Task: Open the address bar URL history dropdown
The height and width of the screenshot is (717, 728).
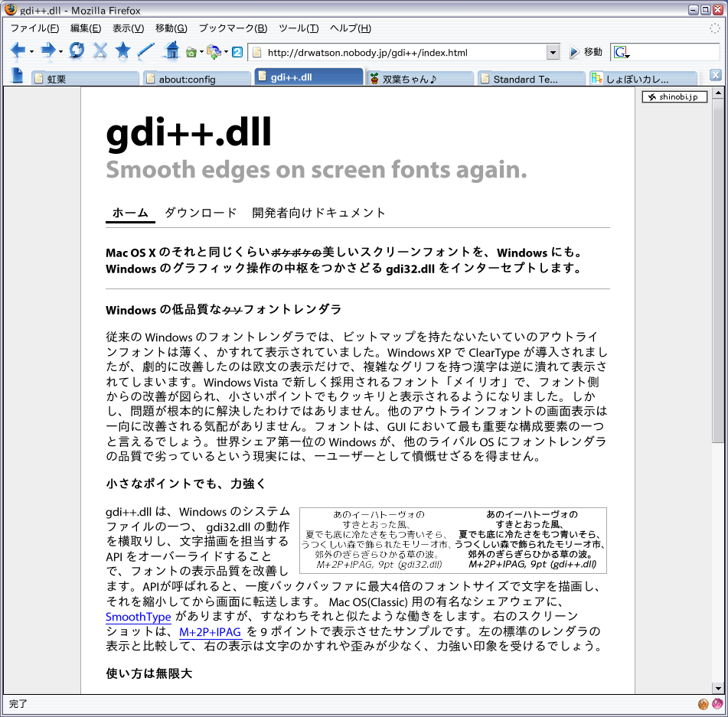Action: coord(553,53)
